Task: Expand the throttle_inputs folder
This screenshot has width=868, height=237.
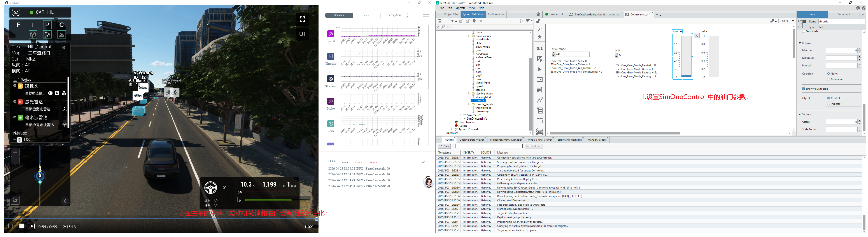Action: tap(469, 104)
